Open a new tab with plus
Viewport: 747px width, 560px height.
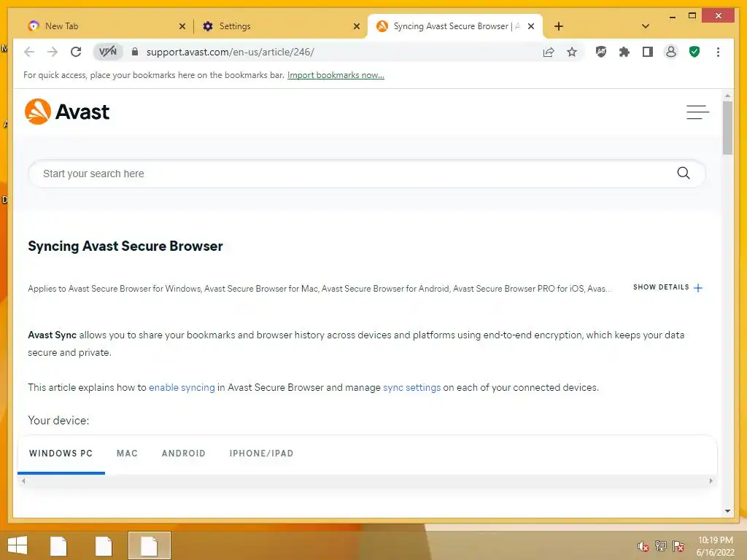[559, 26]
